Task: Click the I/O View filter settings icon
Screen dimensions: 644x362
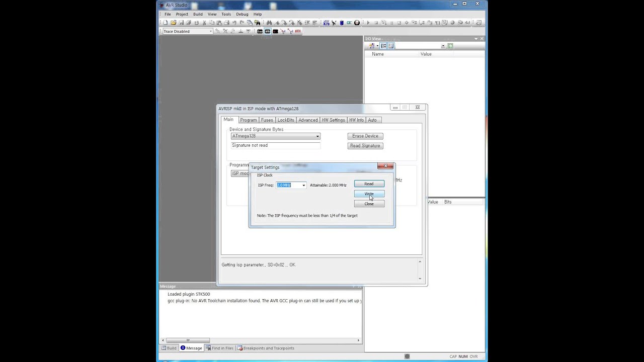Action: tap(372, 46)
